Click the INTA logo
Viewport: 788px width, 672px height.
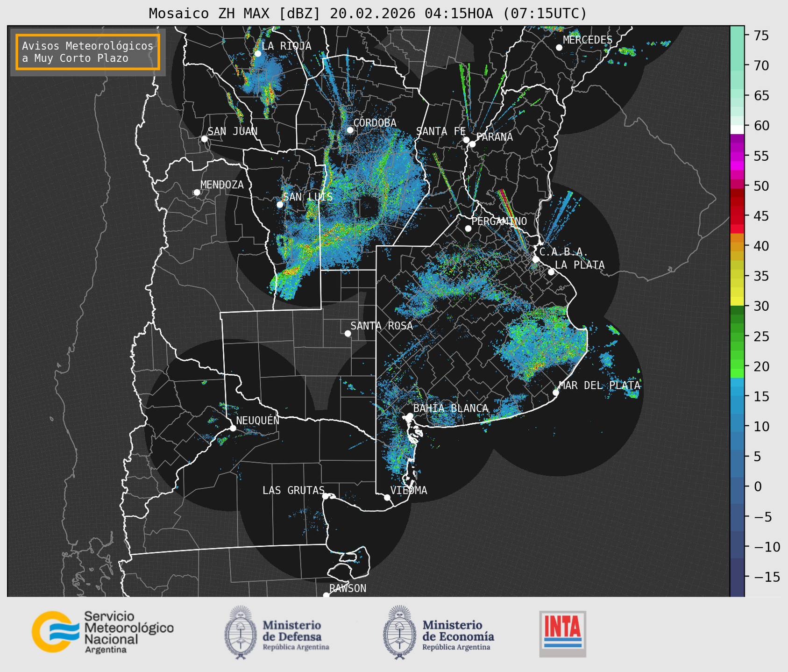[562, 634]
